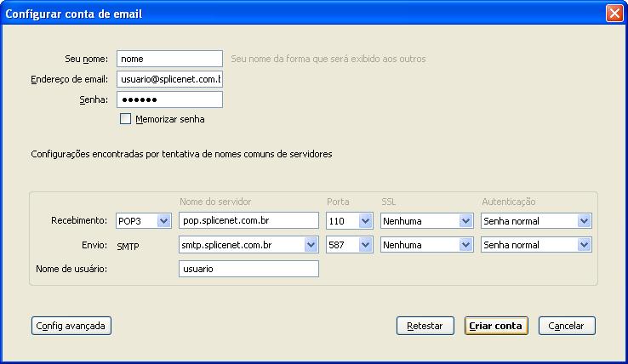The width and height of the screenshot is (628, 364).
Task: Open the Recebimento SSL Nenhuma dropdown
Action: pyautogui.click(x=426, y=220)
